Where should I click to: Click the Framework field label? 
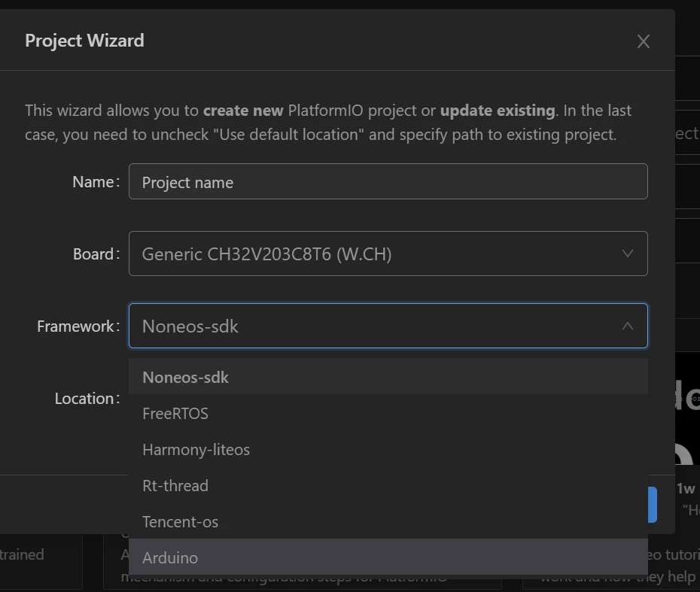tap(76, 326)
